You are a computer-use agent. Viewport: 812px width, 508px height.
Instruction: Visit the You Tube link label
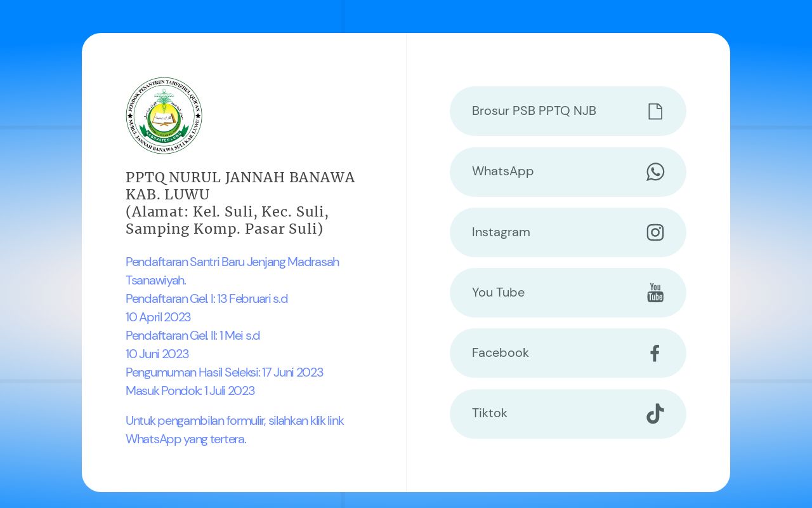pos(498,293)
